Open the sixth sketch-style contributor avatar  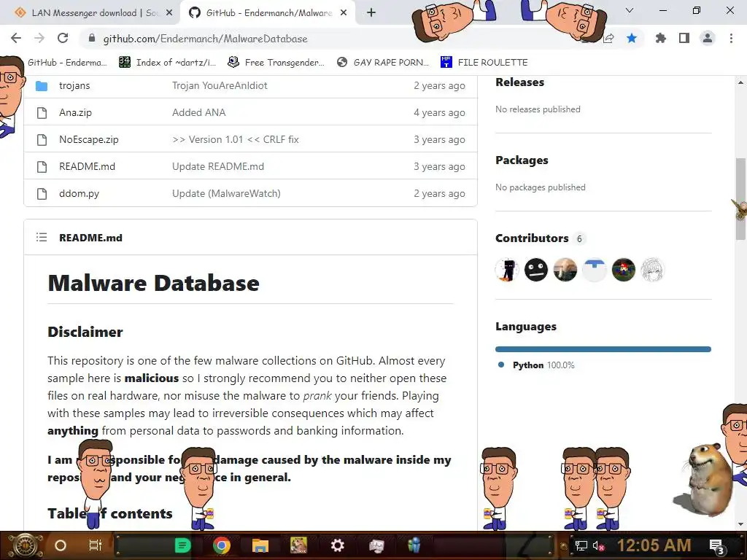[x=652, y=270]
